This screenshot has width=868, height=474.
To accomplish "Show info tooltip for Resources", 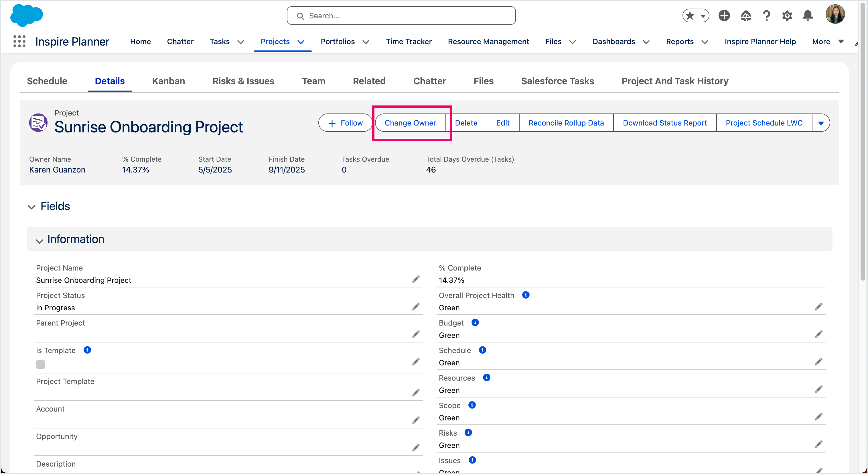I will pos(487,377).
